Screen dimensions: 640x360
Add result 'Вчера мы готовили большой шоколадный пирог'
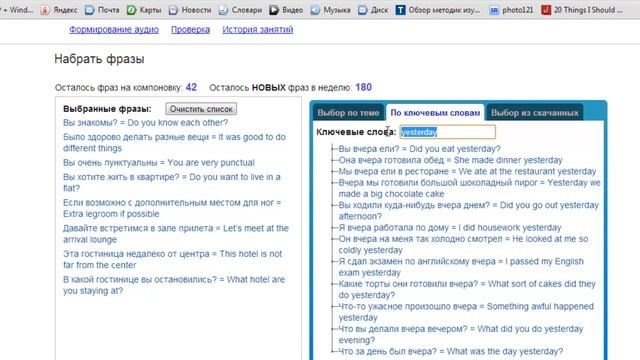(469, 188)
